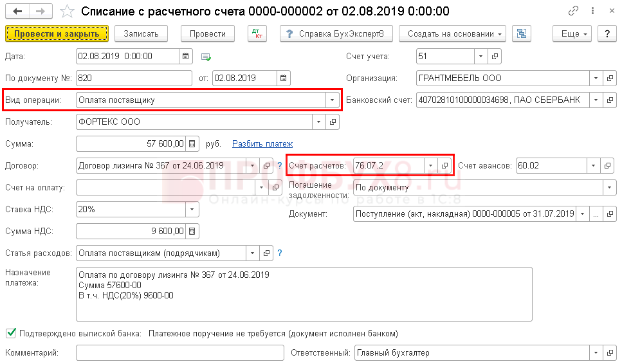Click Записать button

141,33
